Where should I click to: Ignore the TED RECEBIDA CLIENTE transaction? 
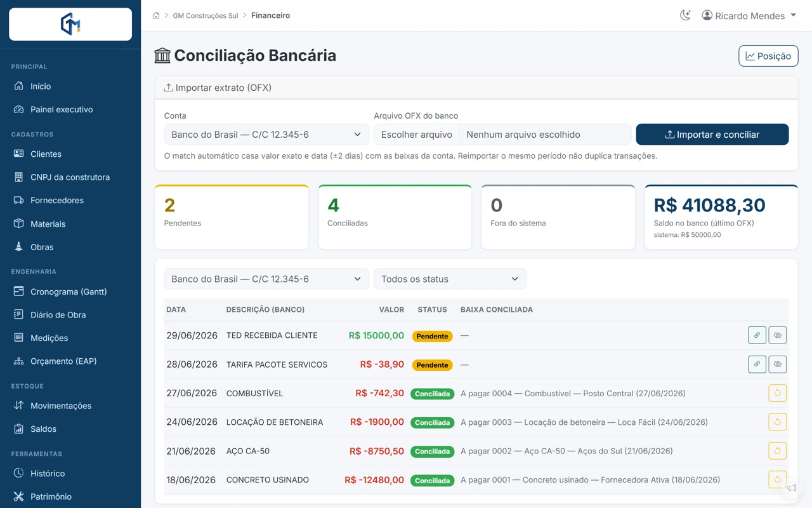(778, 335)
